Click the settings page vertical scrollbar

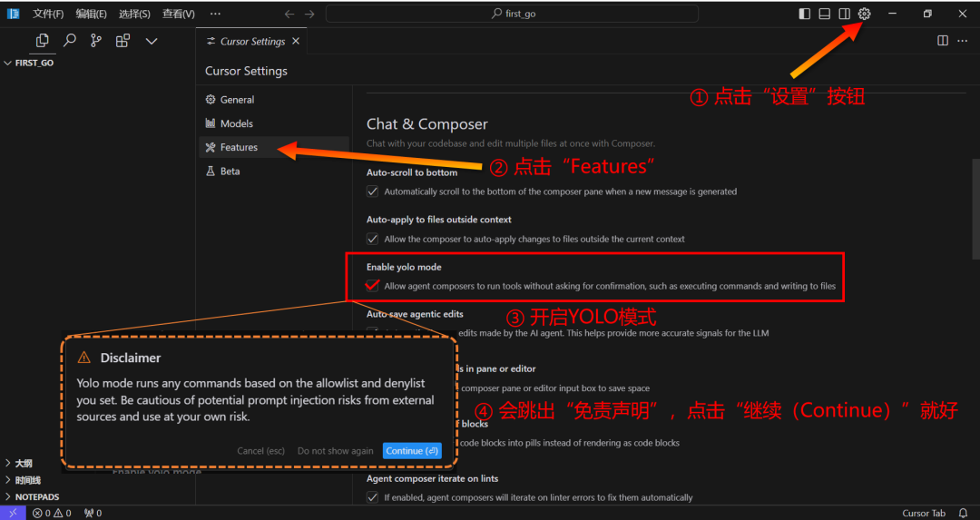(975, 210)
